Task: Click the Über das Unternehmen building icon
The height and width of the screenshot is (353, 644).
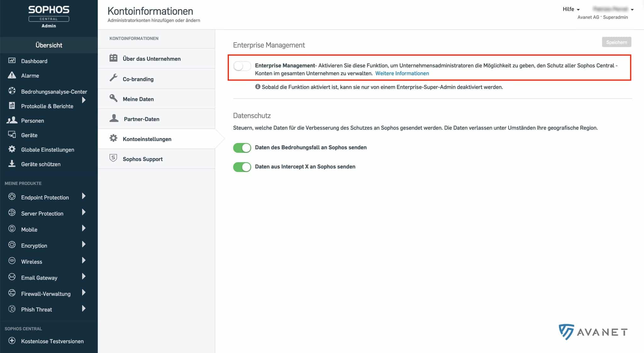Action: coord(114,58)
